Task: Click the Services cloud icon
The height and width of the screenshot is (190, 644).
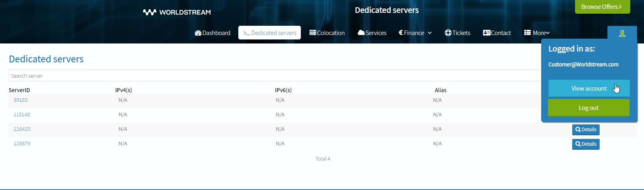Action: click(x=361, y=33)
